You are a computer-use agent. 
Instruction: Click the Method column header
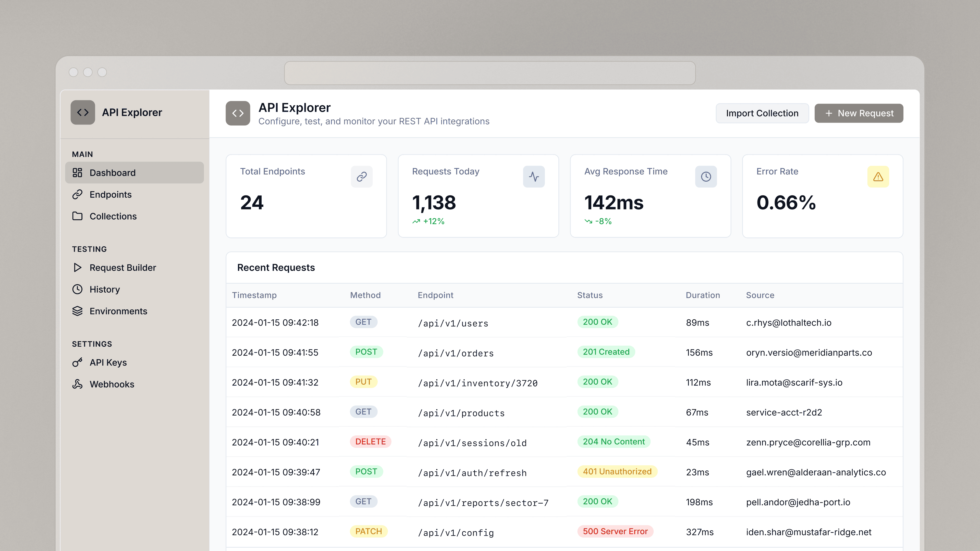coord(365,295)
